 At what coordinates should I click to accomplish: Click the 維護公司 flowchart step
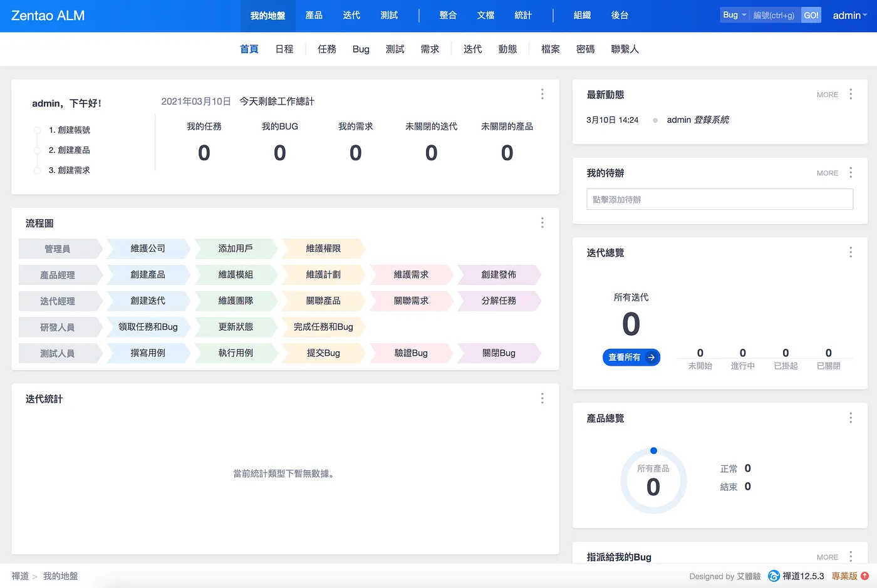[x=148, y=248]
